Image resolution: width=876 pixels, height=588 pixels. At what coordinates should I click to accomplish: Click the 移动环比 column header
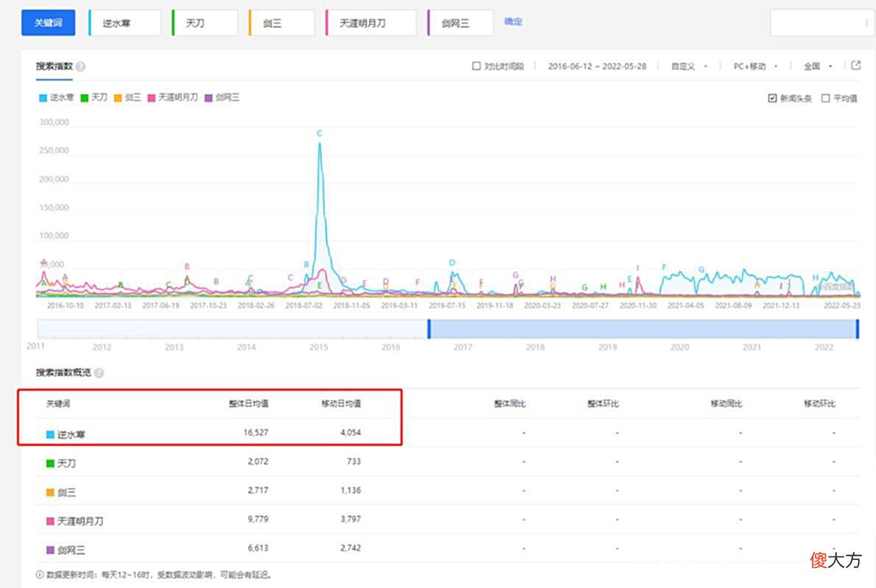[x=819, y=403]
